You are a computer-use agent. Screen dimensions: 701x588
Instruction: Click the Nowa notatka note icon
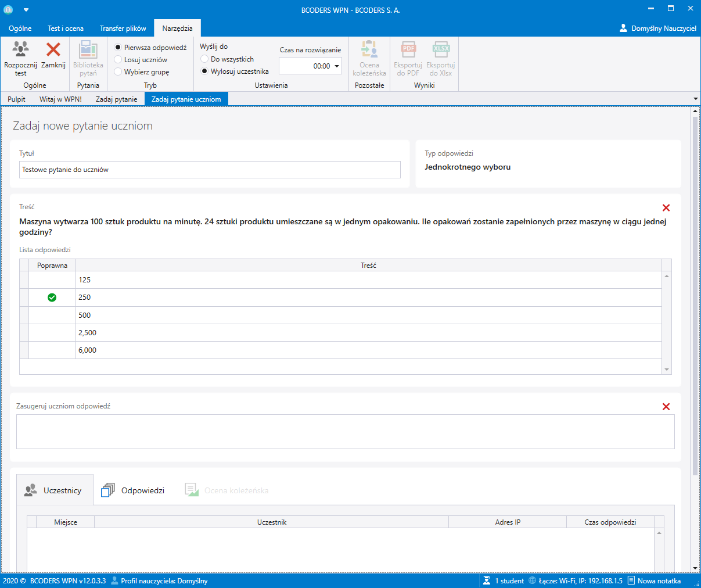[x=631, y=580]
